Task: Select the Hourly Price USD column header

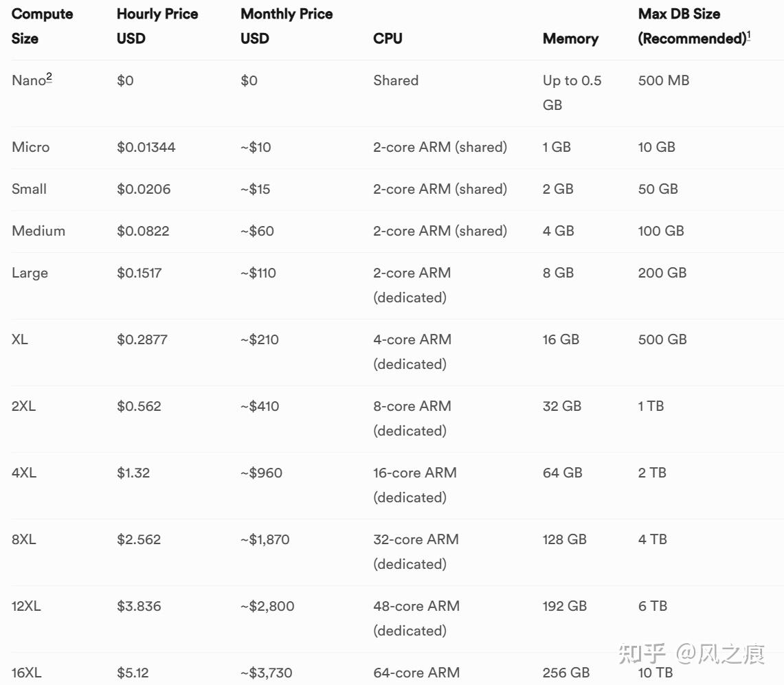Action: pyautogui.click(x=157, y=26)
